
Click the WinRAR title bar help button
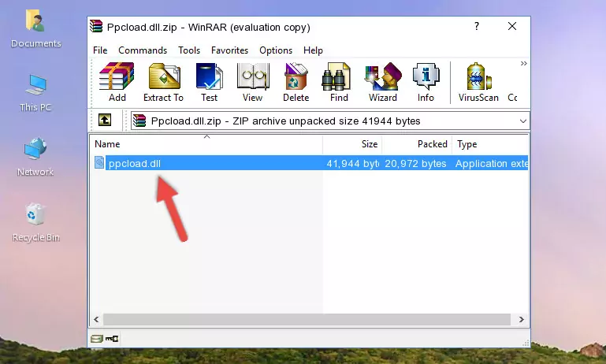click(x=477, y=26)
